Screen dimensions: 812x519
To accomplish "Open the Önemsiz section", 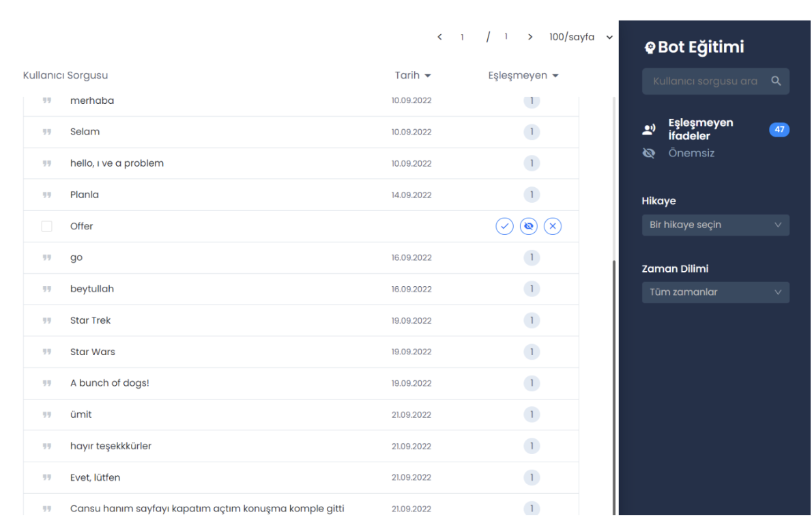I will (x=691, y=153).
